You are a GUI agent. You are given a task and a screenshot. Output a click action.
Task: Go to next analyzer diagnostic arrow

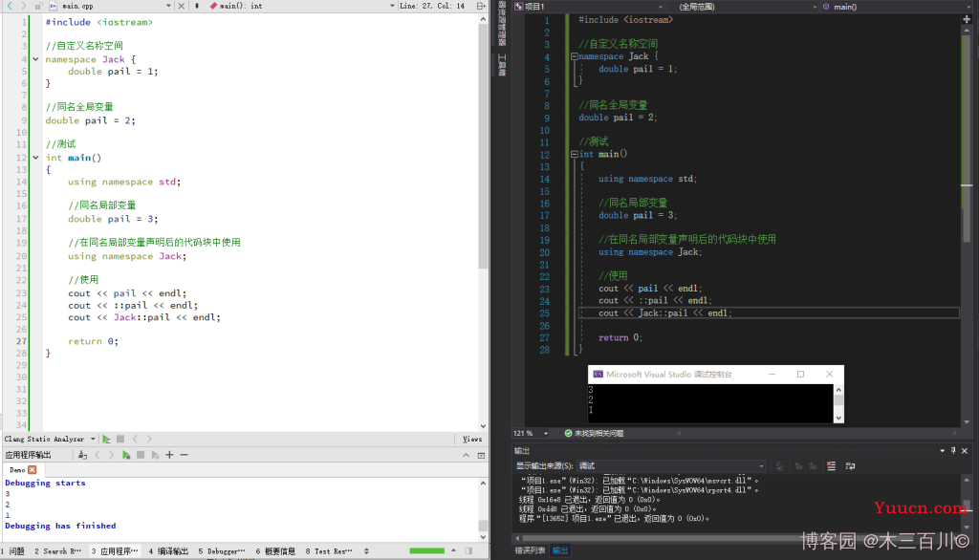pos(148,439)
